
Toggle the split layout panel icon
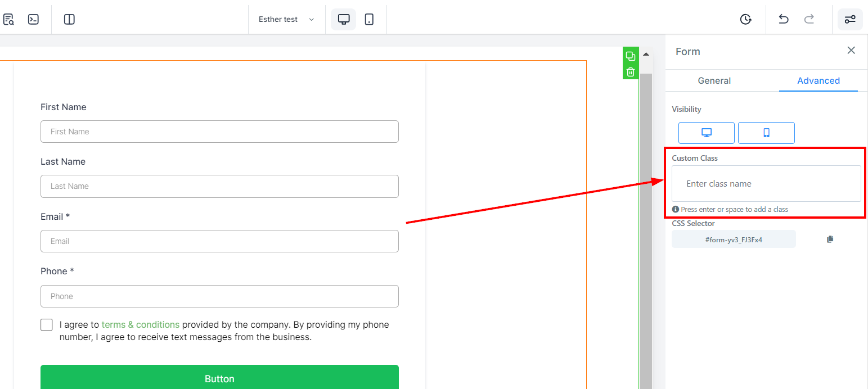69,19
